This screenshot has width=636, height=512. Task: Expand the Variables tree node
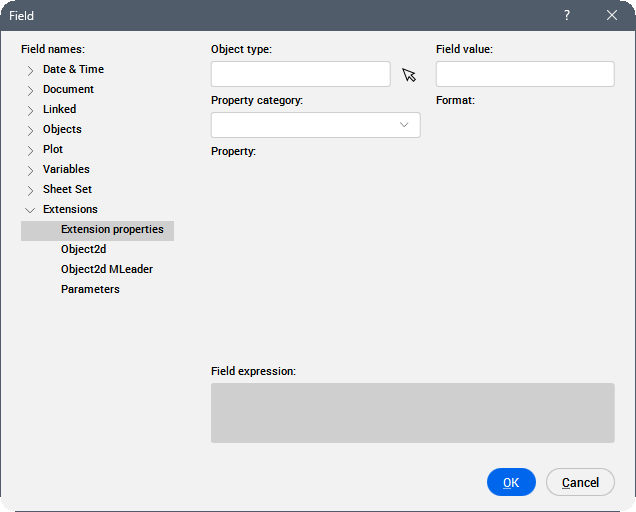30,170
